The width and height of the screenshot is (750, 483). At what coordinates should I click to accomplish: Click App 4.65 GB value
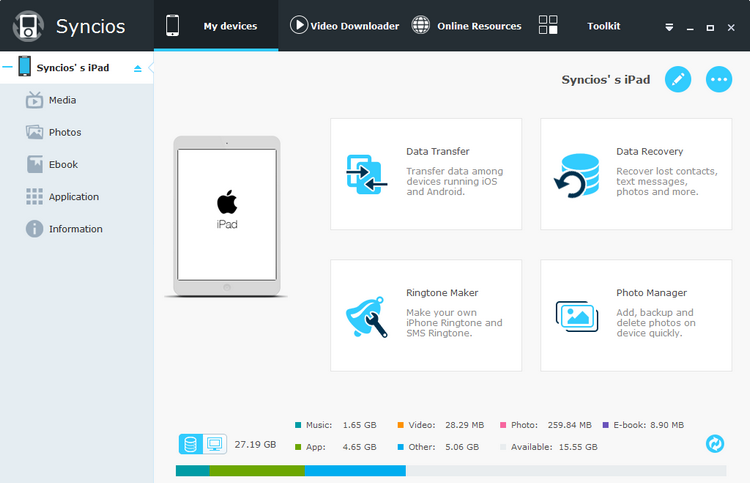[x=360, y=447]
